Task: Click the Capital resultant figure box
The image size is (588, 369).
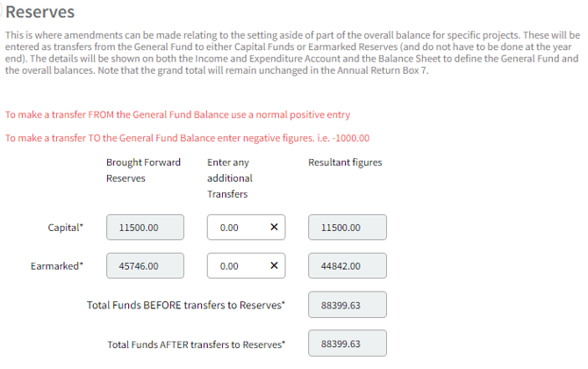Action: tap(348, 228)
